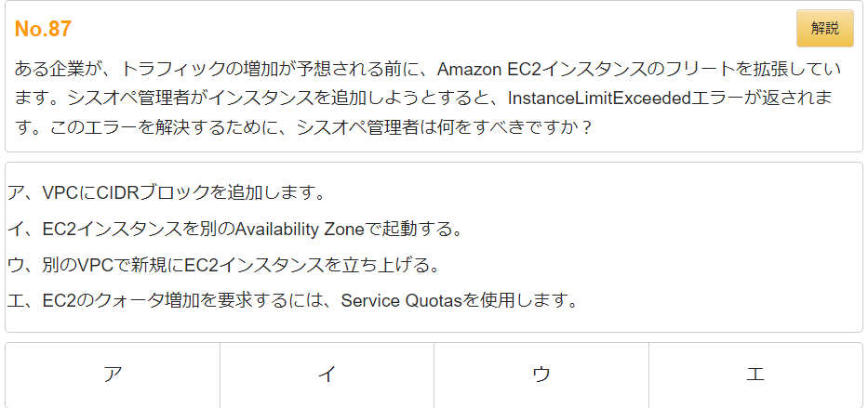Select answer button エ
868x408 pixels.
754,375
